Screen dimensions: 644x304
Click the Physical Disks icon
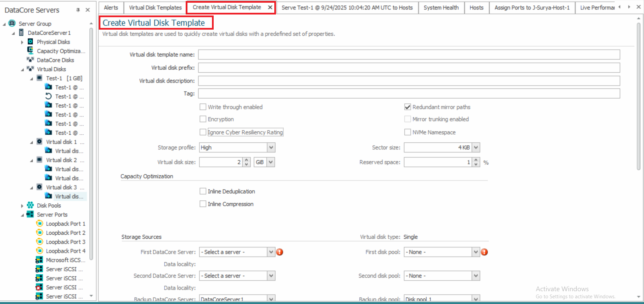tap(30, 42)
